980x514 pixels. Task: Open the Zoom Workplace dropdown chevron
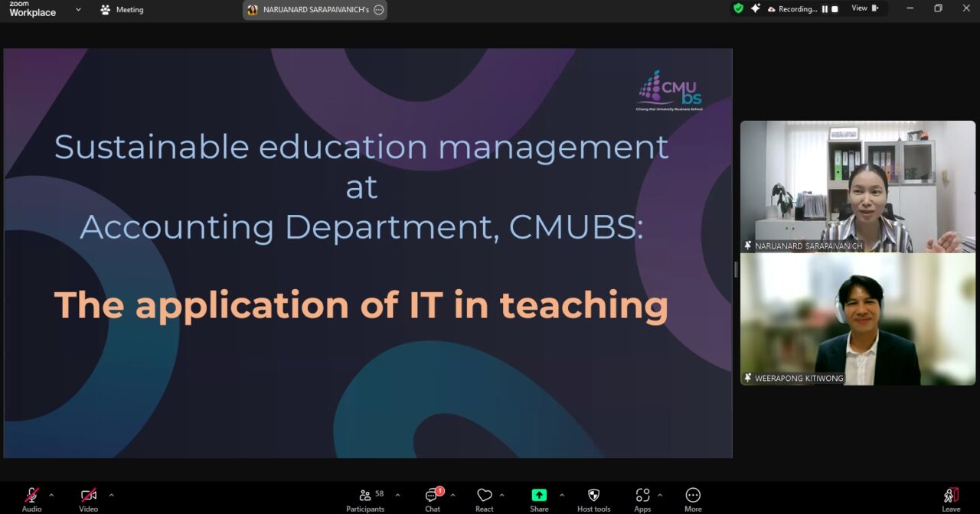click(x=78, y=10)
